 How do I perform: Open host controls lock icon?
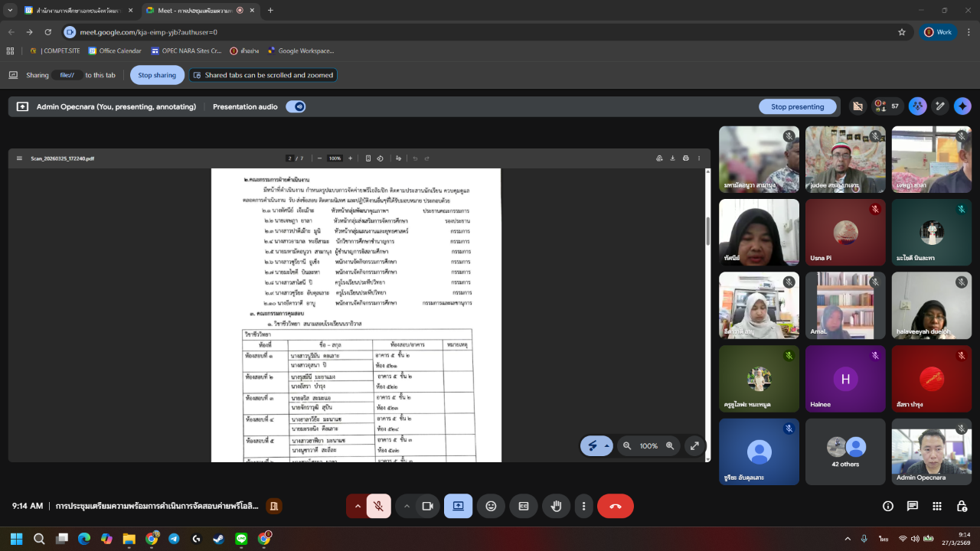point(962,506)
